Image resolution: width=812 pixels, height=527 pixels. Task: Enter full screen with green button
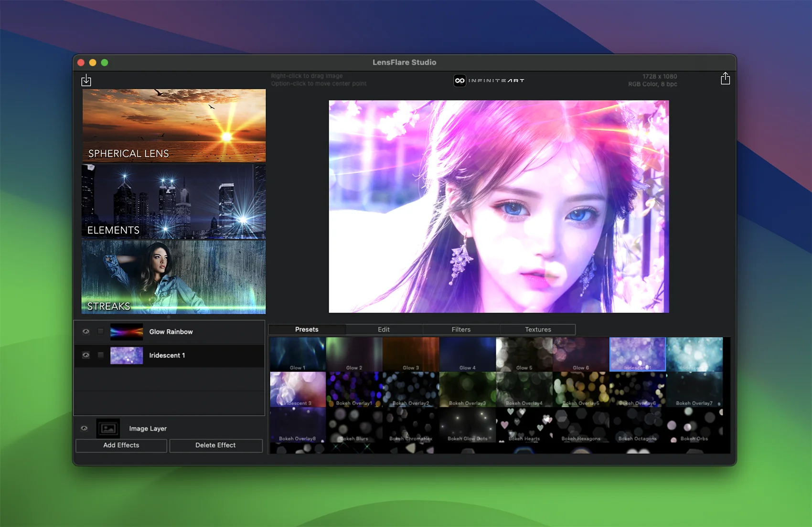point(105,63)
